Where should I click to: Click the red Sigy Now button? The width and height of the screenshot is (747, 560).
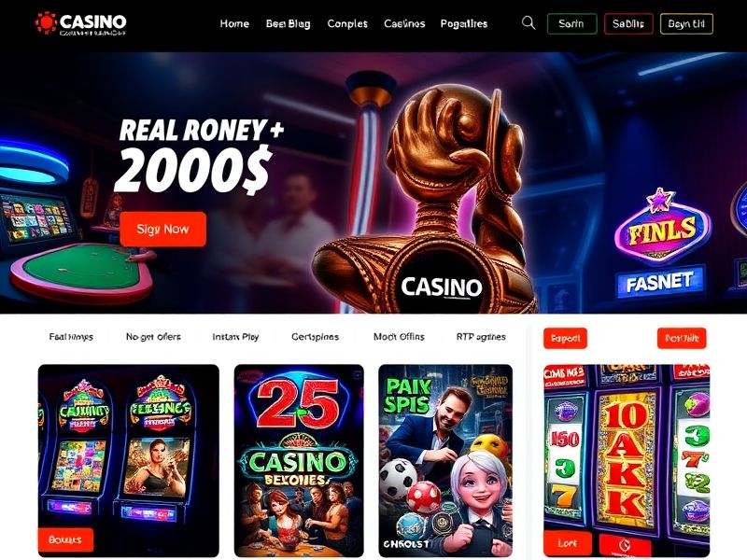tap(162, 229)
